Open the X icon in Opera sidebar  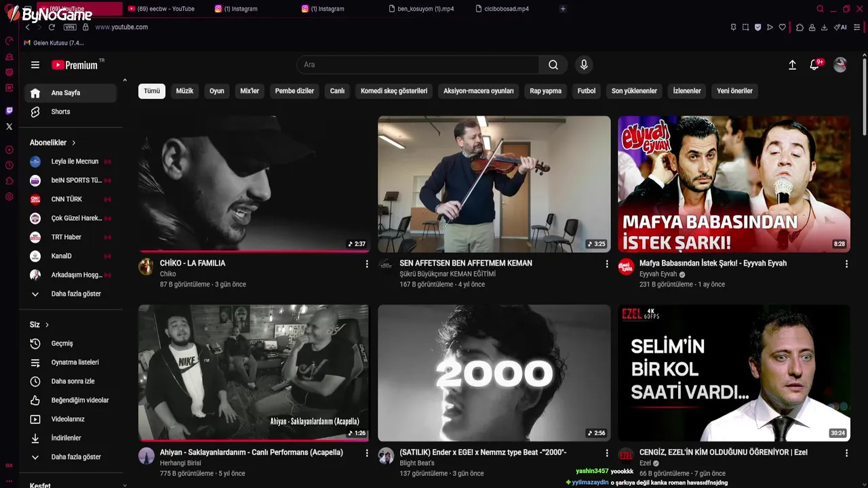tap(9, 127)
